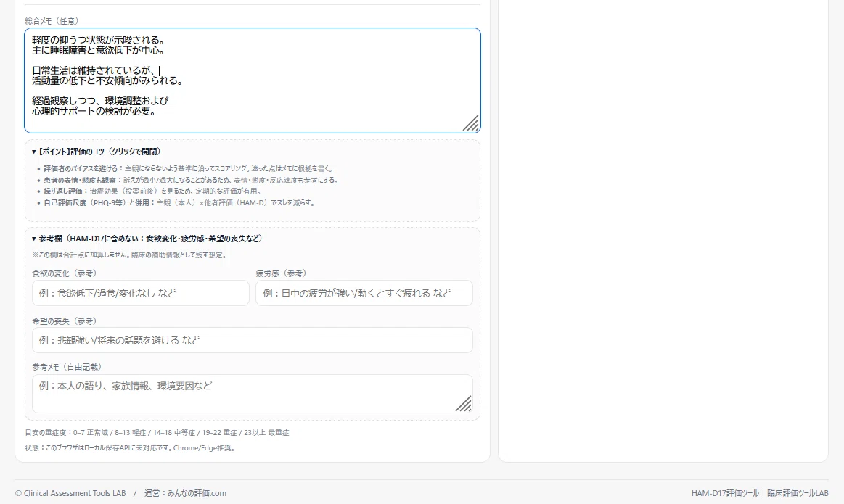Click the 疲労感（参考） label
This screenshot has height=504, width=844.
pyautogui.click(x=282, y=273)
